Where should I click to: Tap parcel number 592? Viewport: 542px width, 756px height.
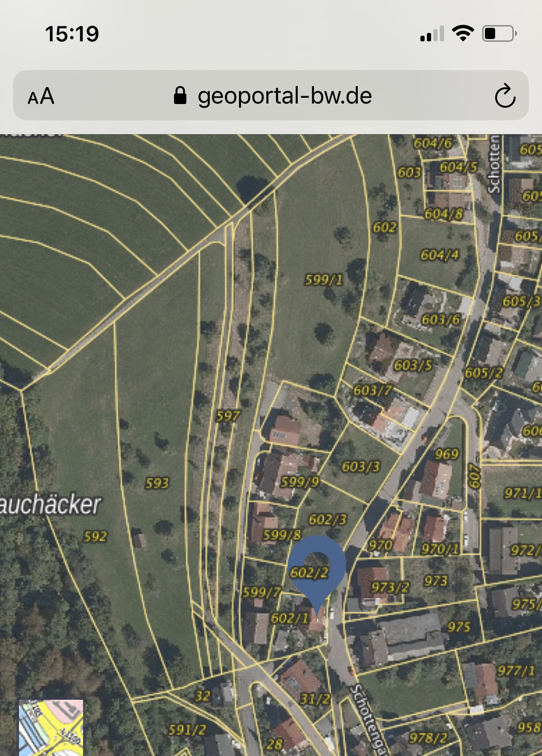point(95,536)
